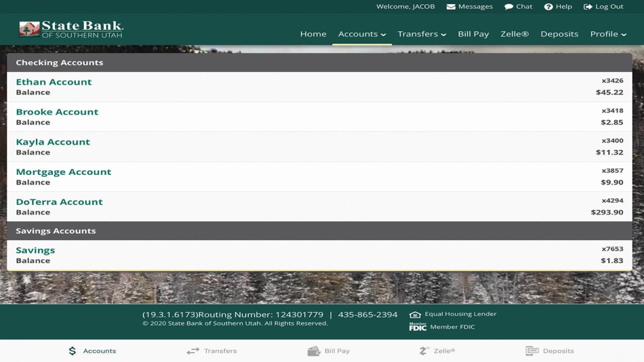Viewport: 644px width, 362px height.
Task: Click the $2.85 balance amount
Action: [x=612, y=123]
